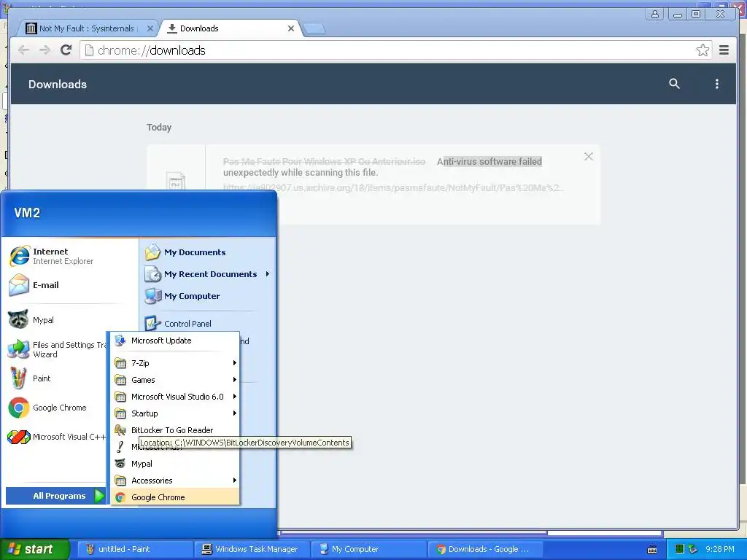Switch to Windows Task Manager taskbar button
The height and width of the screenshot is (560, 747).
[252, 549]
